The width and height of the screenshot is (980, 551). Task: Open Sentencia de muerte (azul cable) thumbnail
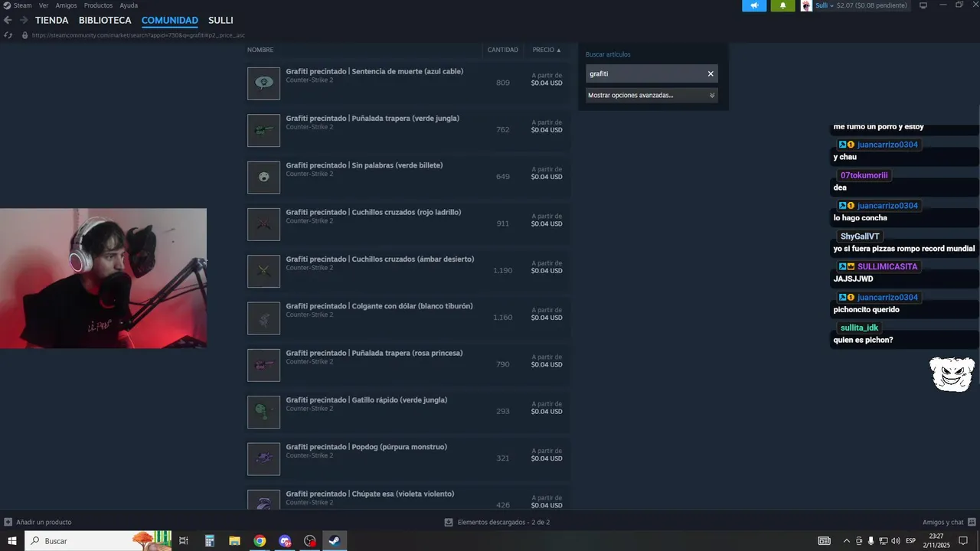pyautogui.click(x=263, y=83)
